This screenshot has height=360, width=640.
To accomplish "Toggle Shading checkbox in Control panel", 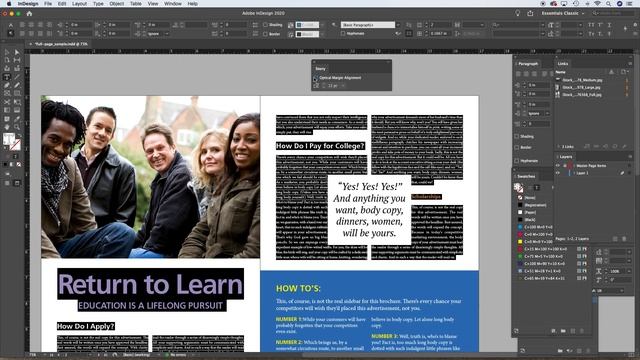I will 265,25.
